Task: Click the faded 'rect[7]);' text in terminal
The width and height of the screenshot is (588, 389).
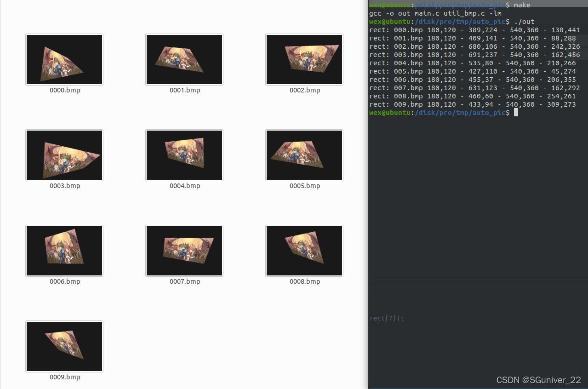Action: (387, 318)
